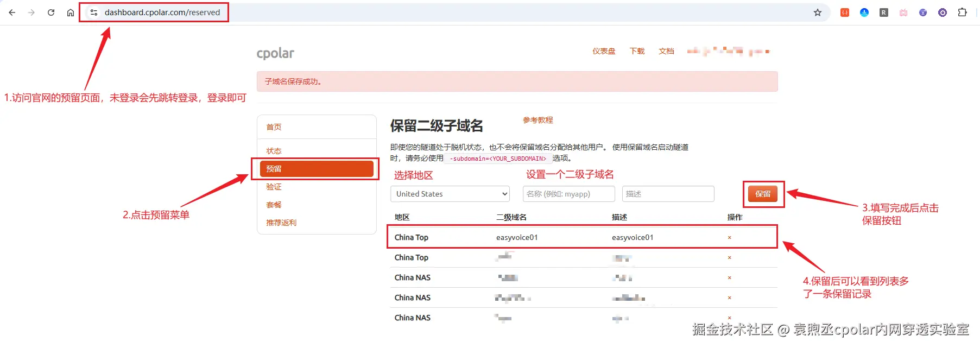This screenshot has width=980, height=348.
Task: Go back with the browser back arrow
Action: click(12, 12)
